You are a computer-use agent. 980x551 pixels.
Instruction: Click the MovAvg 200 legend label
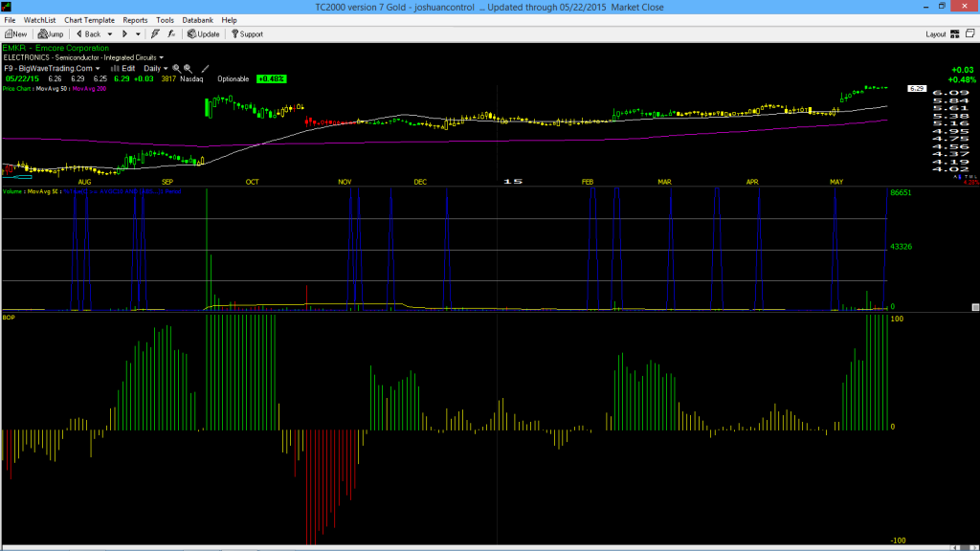coord(89,89)
